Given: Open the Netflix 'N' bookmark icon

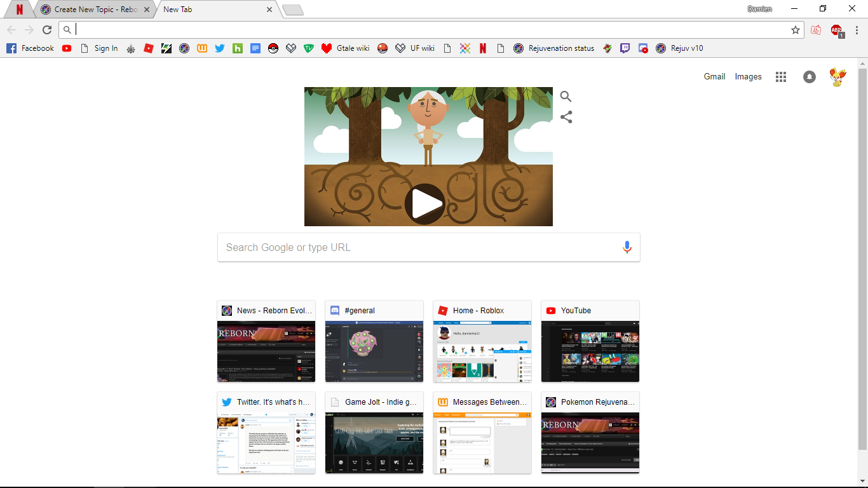Looking at the screenshot, I should [483, 48].
